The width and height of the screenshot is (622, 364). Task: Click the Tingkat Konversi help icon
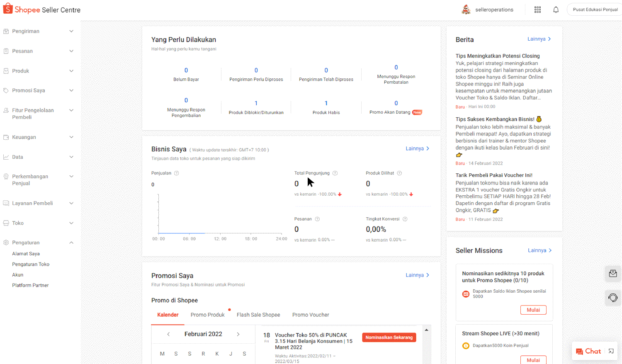coord(405,219)
